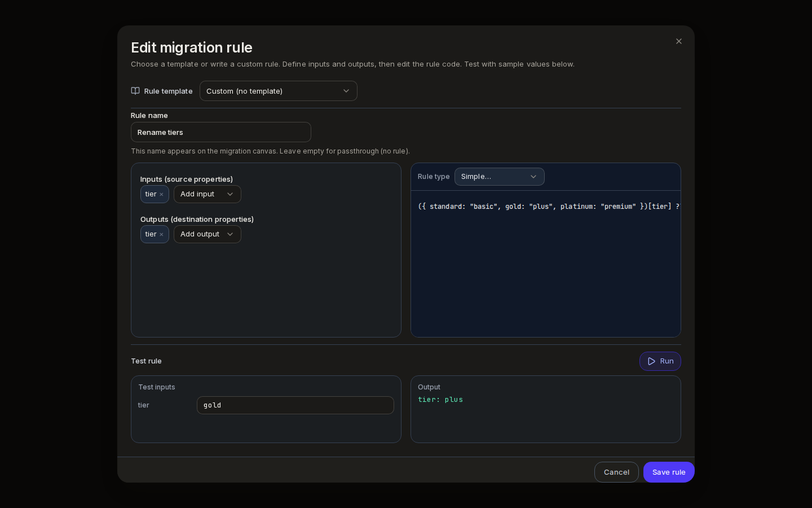
Task: Click the Edit migration rule title
Action: 192,47
